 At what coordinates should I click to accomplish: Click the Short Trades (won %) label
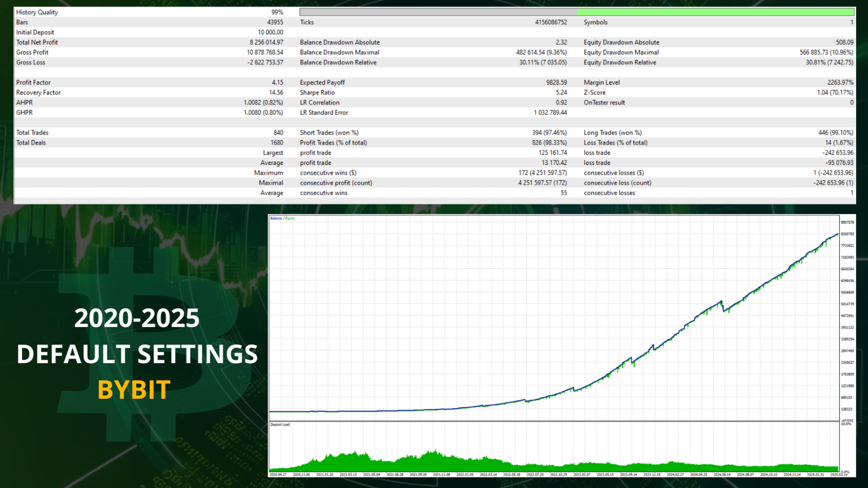click(x=329, y=133)
